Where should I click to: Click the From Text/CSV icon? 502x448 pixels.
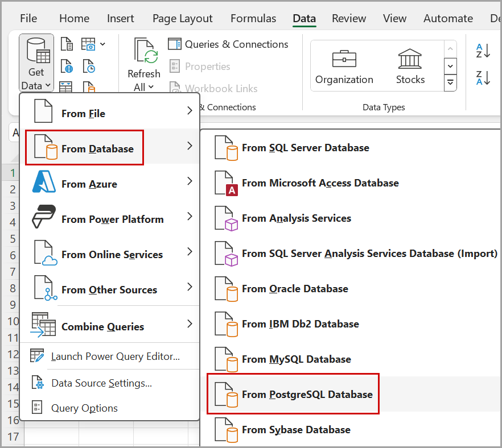click(67, 44)
